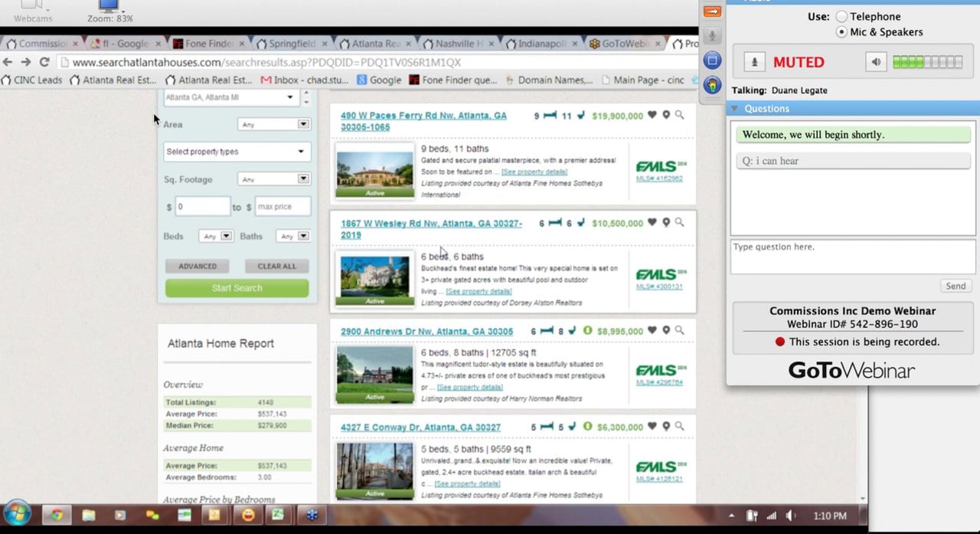
Task: Click the speaker volume icon in audio panel
Action: pyautogui.click(x=877, y=62)
